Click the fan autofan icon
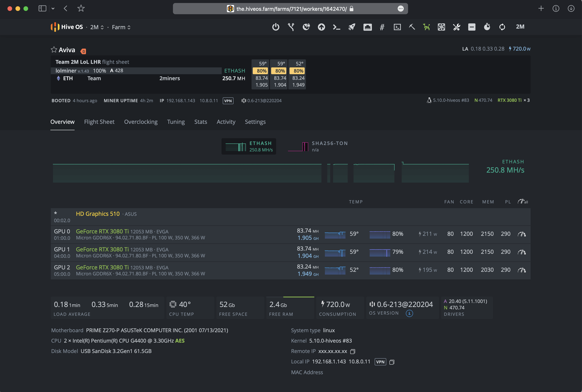Viewport: 582px width, 392px height. click(441, 27)
